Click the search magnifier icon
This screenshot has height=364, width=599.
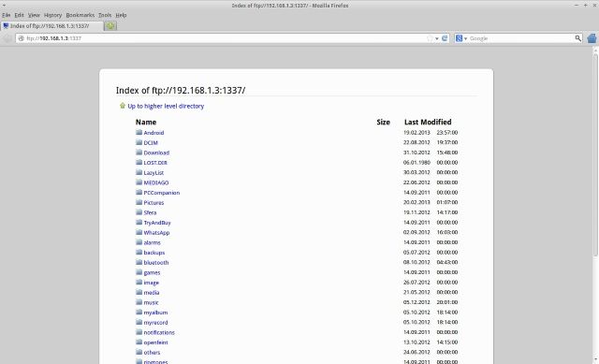point(577,38)
